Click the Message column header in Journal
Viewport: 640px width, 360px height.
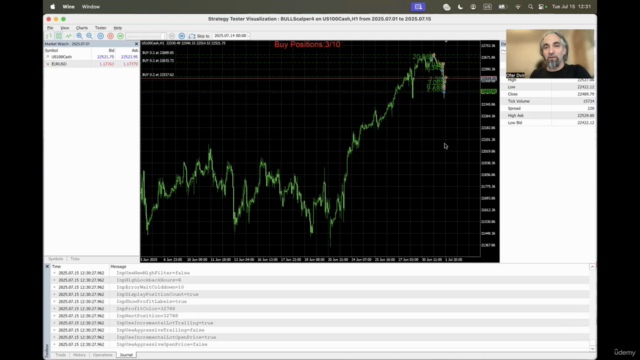point(349,266)
